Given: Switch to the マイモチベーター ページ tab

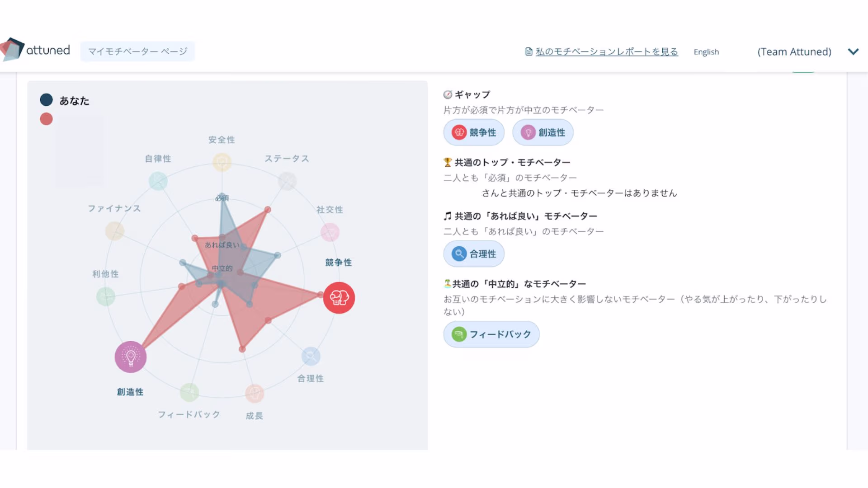Looking at the screenshot, I should coord(137,51).
